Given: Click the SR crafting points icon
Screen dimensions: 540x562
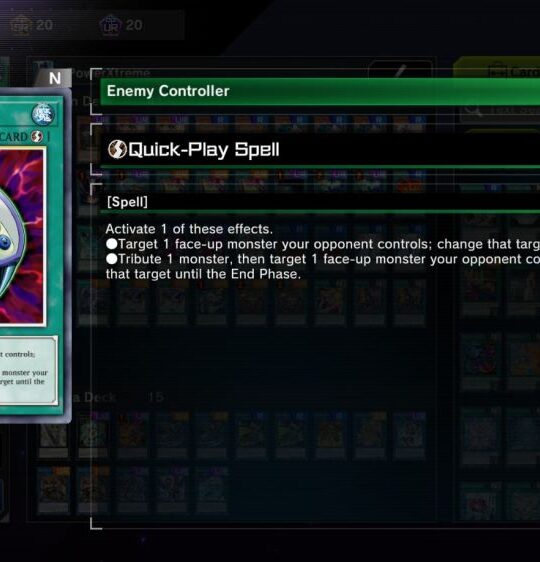Looking at the screenshot, I should [x=20, y=25].
